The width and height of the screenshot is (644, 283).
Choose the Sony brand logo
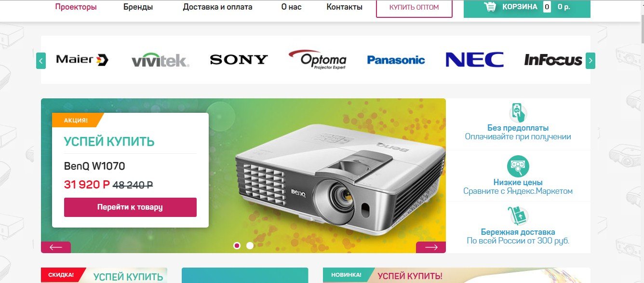click(x=239, y=60)
